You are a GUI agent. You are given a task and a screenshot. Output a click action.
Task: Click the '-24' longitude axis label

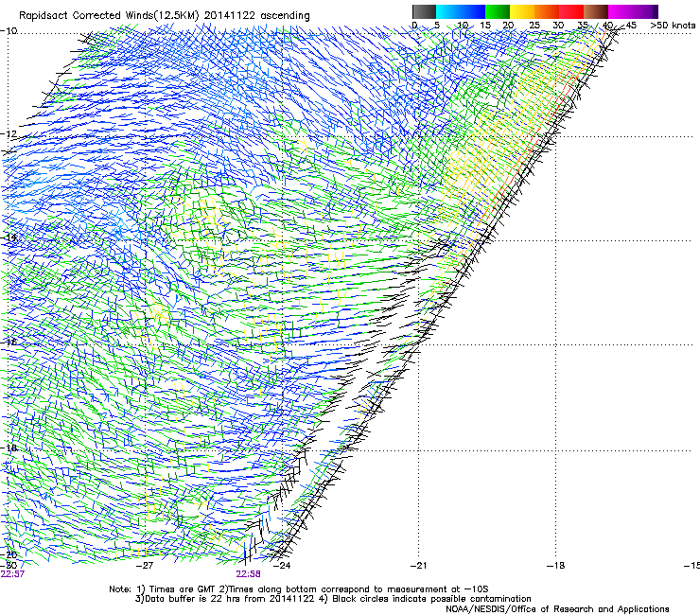pos(282,566)
